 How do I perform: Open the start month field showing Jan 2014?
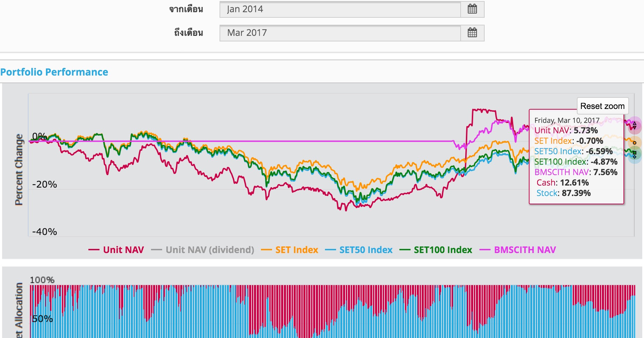pos(340,9)
